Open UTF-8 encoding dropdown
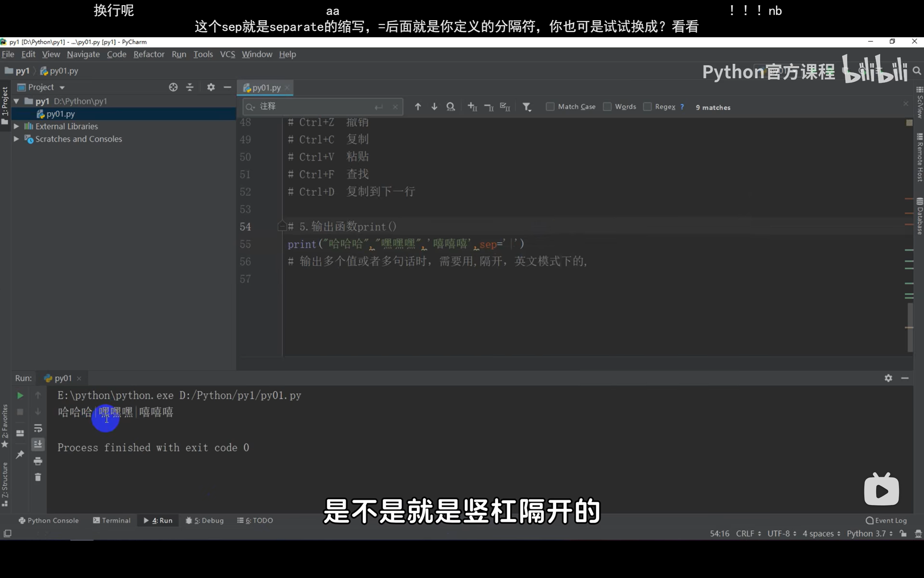The width and height of the screenshot is (924, 578). click(x=782, y=533)
